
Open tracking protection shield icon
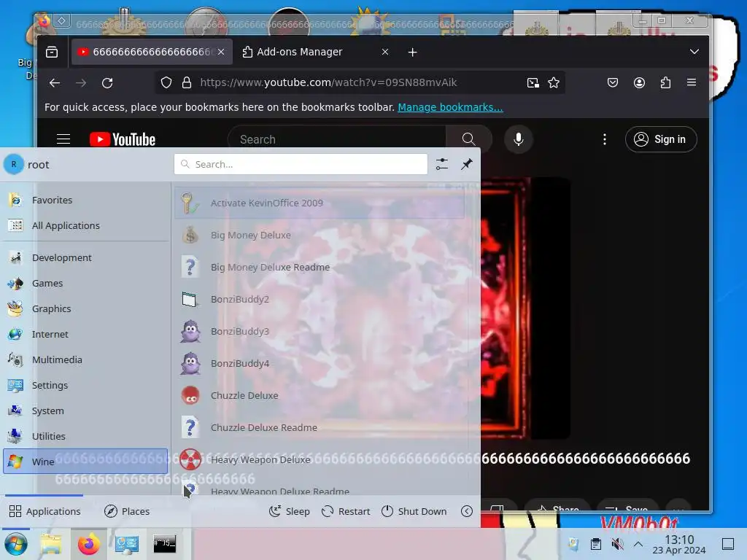pyautogui.click(x=166, y=83)
